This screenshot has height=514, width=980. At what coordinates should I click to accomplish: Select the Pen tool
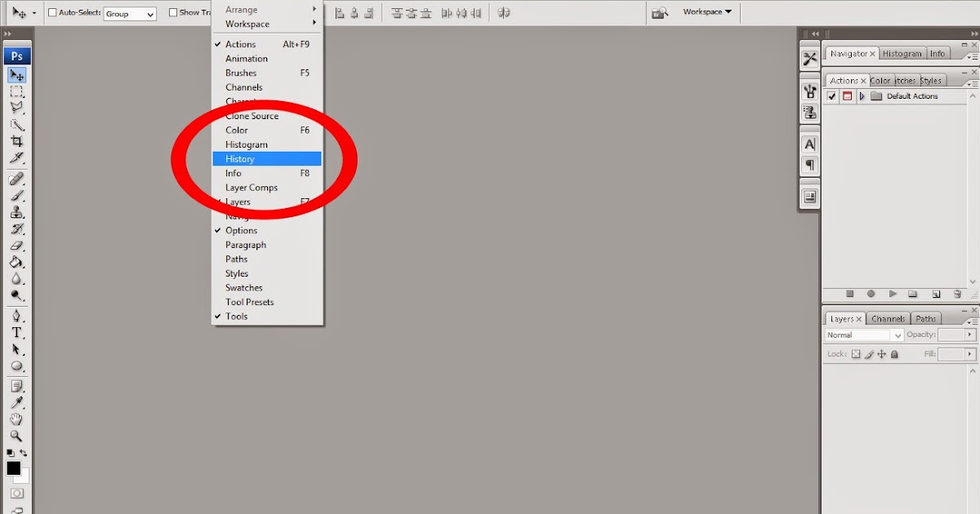17,316
